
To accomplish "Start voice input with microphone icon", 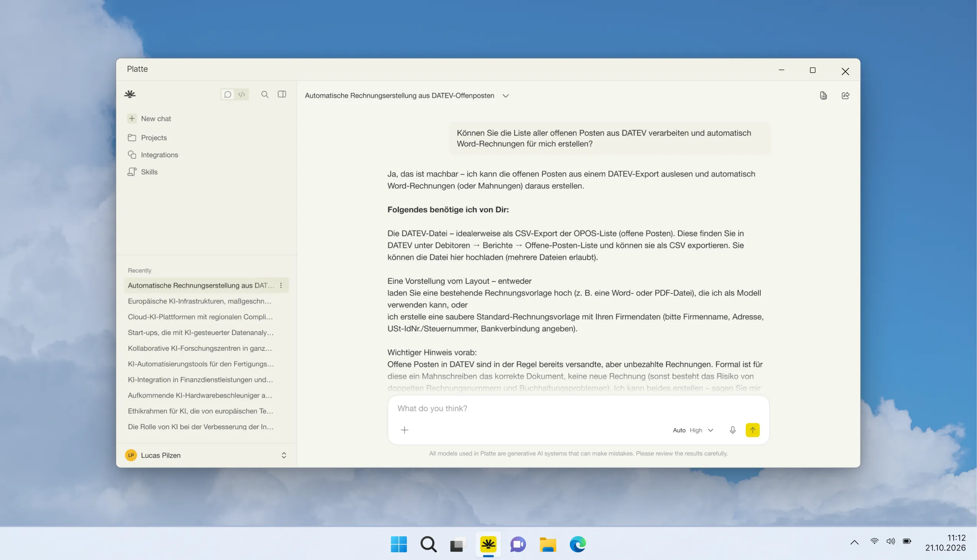I will 732,430.
